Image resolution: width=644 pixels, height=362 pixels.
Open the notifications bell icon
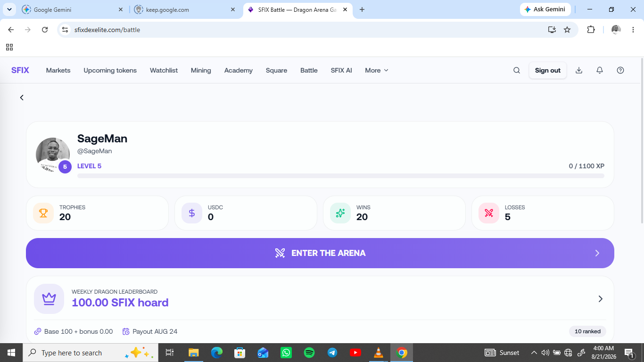(x=600, y=70)
